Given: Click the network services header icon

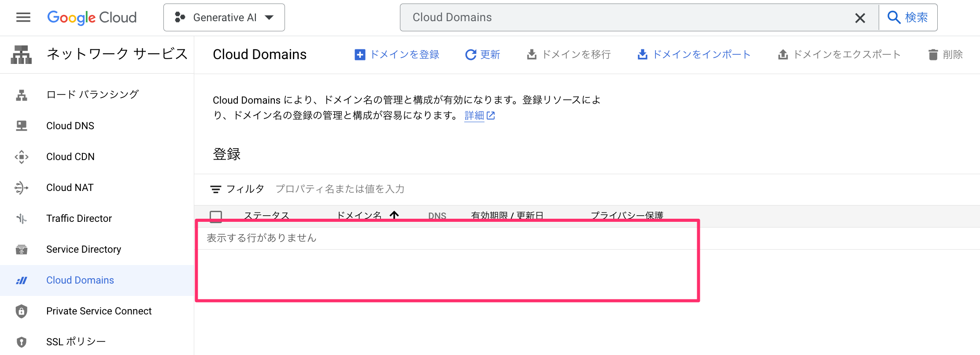Looking at the screenshot, I should (x=21, y=54).
